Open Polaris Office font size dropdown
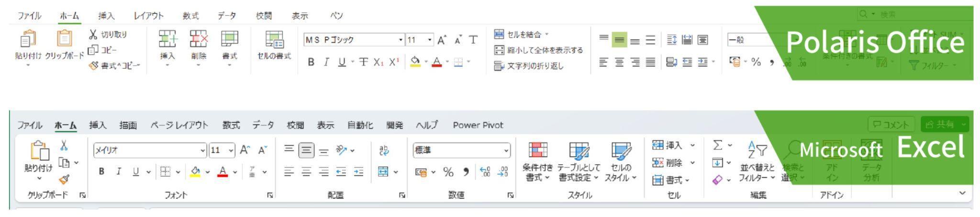This screenshot has width=980, height=217. (x=419, y=40)
